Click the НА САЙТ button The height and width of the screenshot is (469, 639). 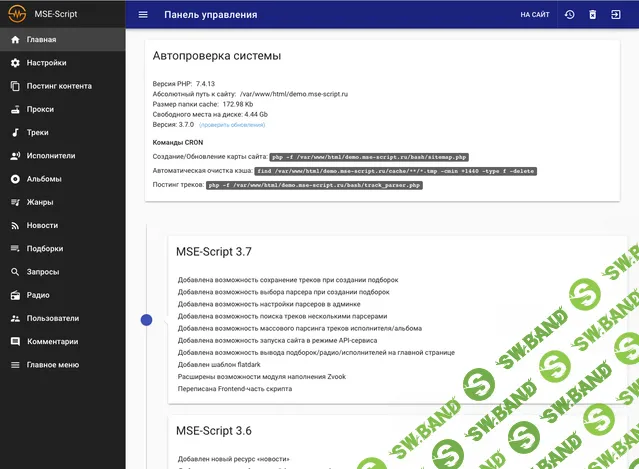click(535, 15)
